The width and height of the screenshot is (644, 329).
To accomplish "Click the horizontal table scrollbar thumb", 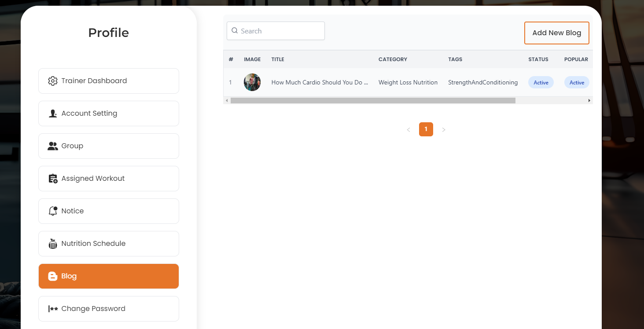I will pyautogui.click(x=372, y=100).
